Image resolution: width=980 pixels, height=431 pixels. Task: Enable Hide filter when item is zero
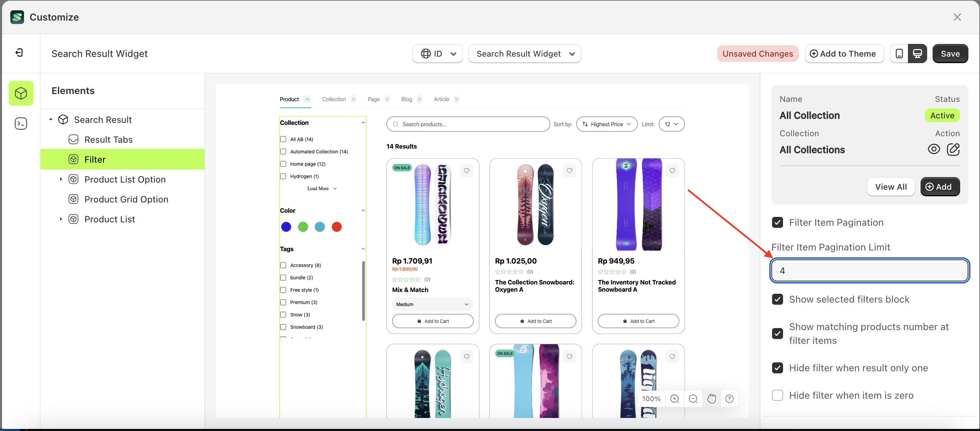tap(777, 395)
